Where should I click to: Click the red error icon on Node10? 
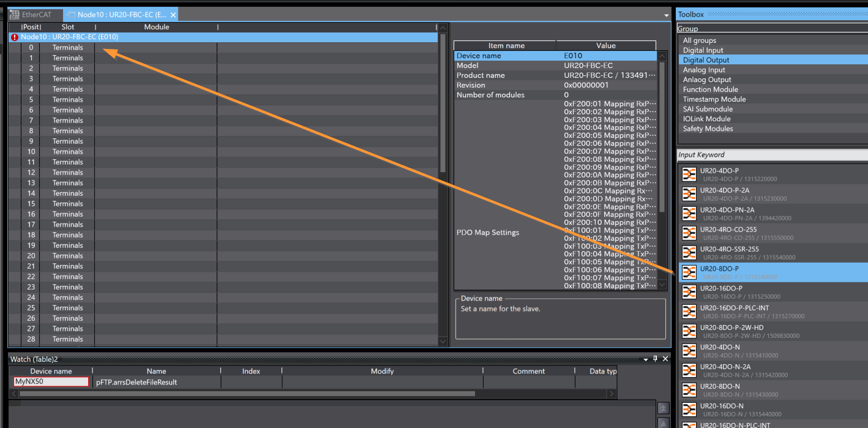tap(15, 37)
